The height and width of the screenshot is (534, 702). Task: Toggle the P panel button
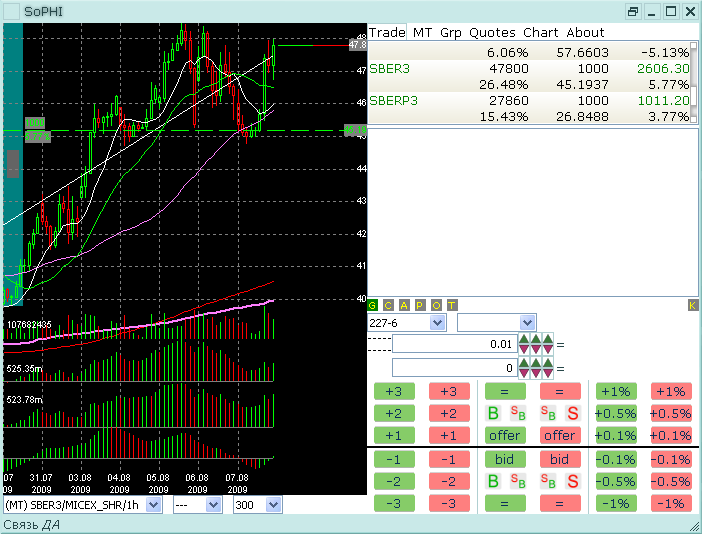[x=420, y=305]
